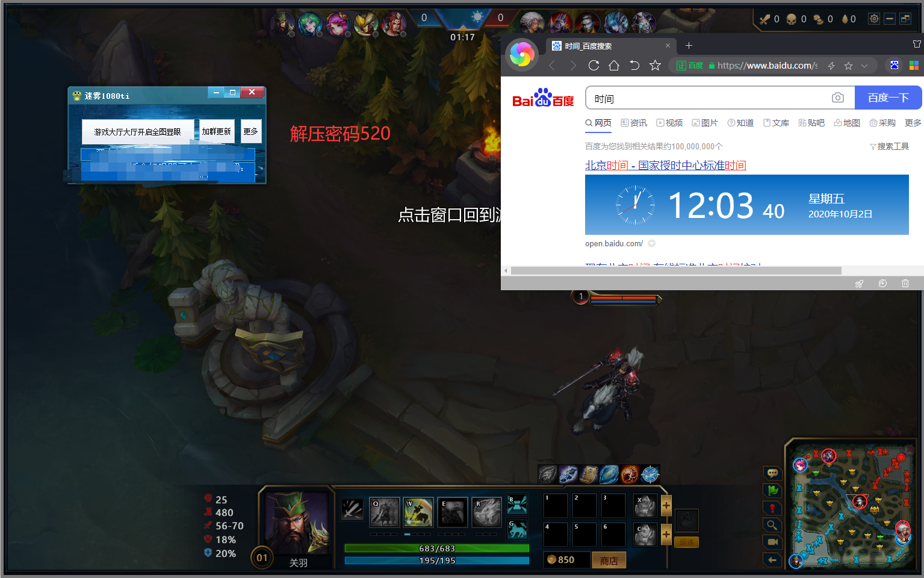Screen dimensions: 924x578
Task: Click the green flag signal icon
Action: click(x=772, y=491)
